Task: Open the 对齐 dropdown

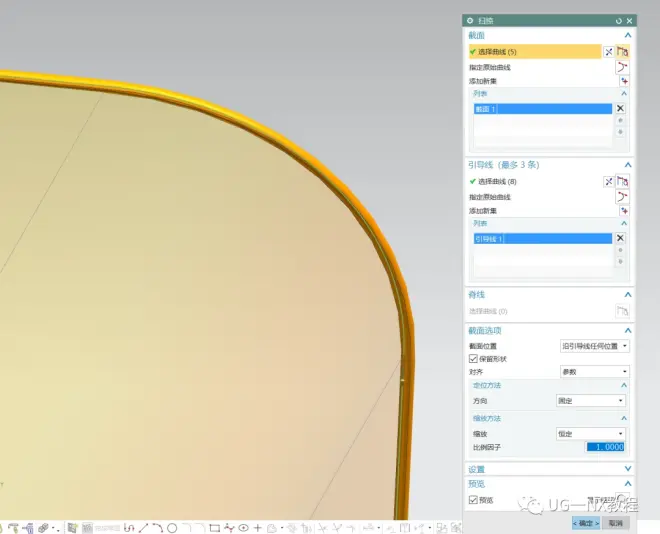Action: (594, 371)
